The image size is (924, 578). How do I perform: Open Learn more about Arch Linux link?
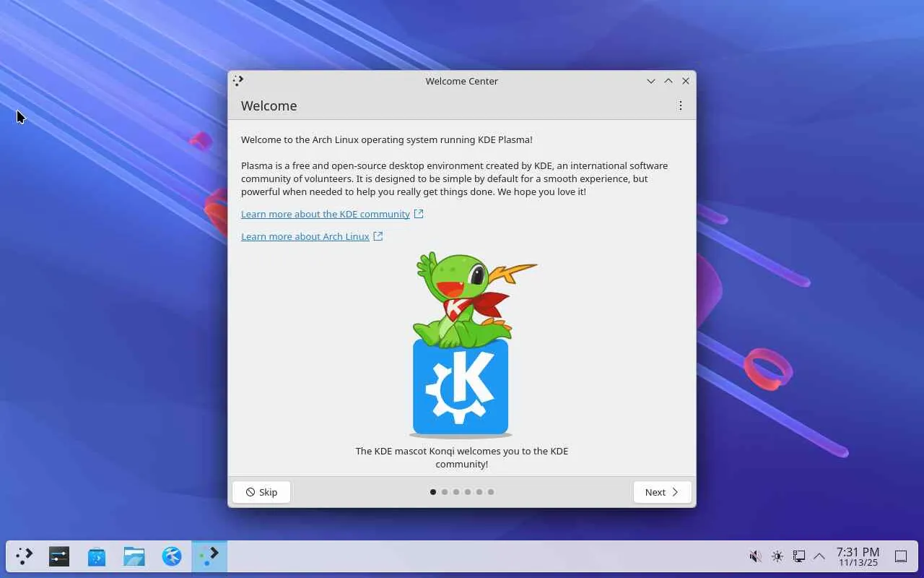point(305,236)
